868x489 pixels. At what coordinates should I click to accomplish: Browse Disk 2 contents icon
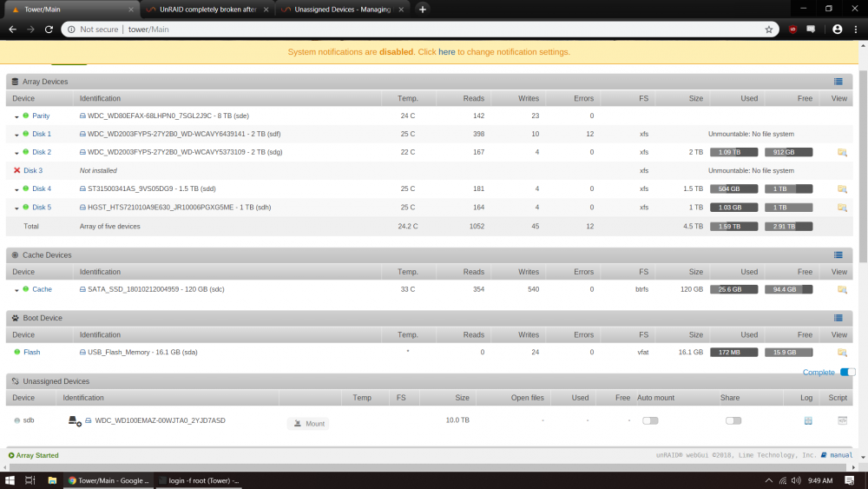[x=842, y=152]
